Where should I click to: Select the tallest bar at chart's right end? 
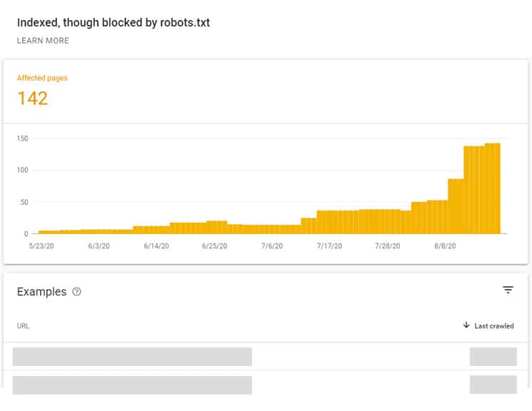pos(493,188)
